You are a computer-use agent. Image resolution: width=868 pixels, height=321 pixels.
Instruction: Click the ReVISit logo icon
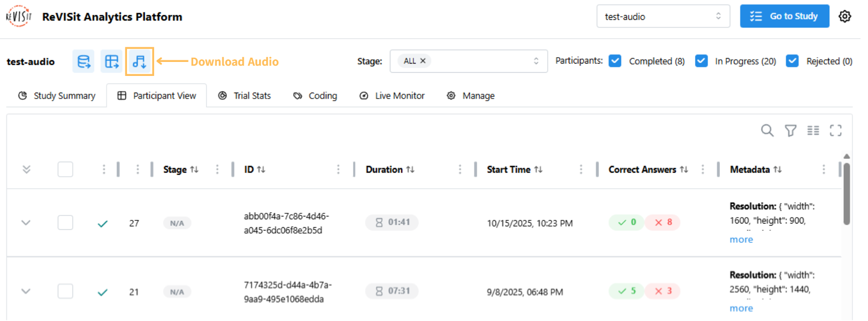click(x=19, y=17)
